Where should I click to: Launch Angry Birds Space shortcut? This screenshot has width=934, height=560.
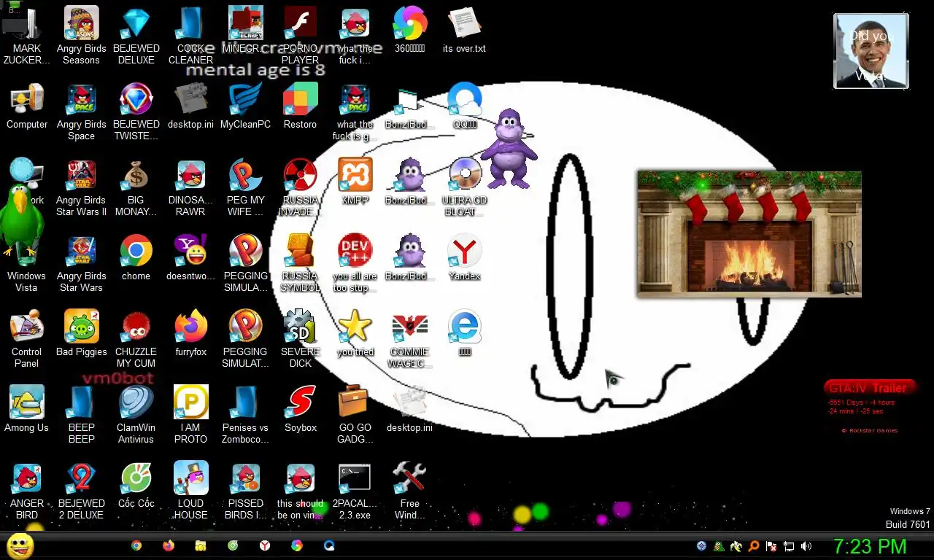pos(81,111)
